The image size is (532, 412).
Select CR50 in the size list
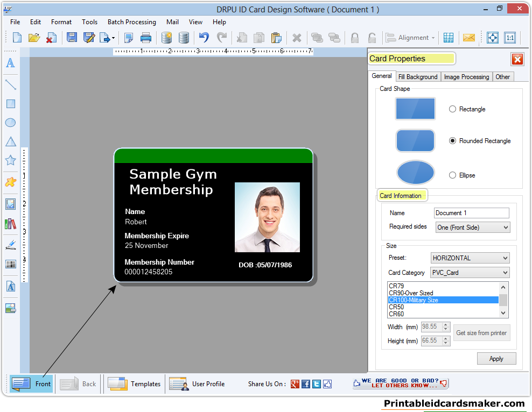(x=443, y=307)
